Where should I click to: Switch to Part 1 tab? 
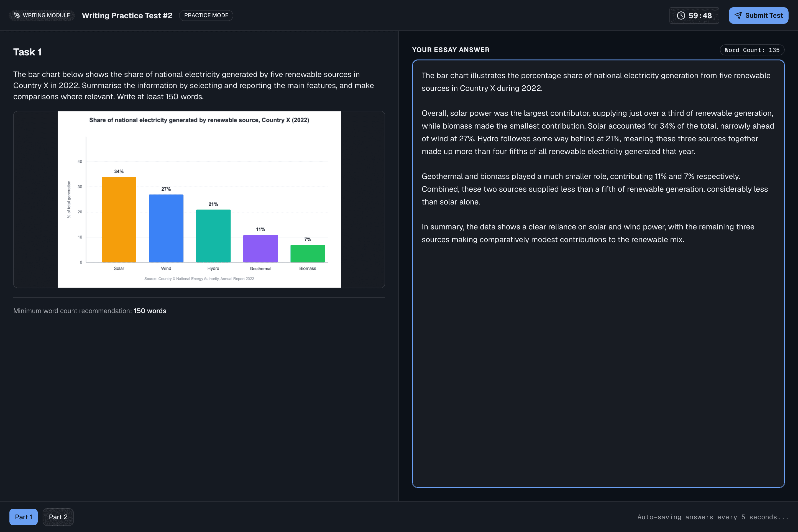[x=23, y=517]
